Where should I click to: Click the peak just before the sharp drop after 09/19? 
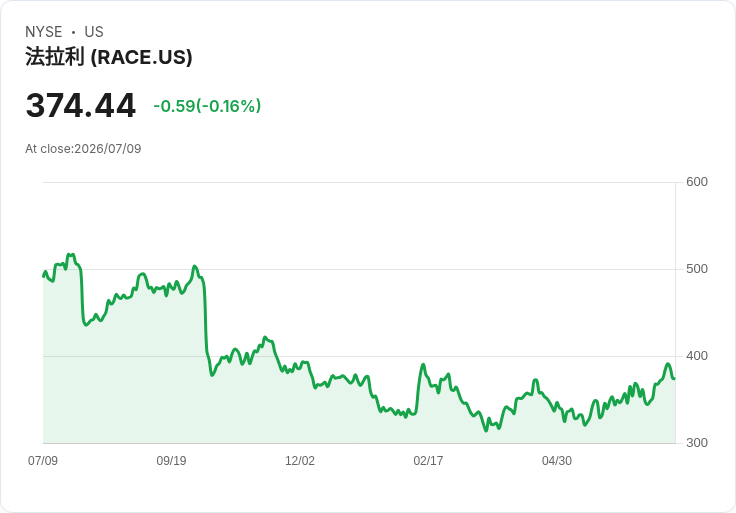point(194,266)
